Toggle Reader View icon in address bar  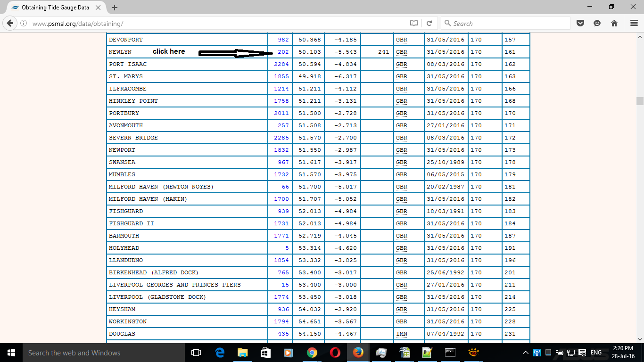pos(413,23)
